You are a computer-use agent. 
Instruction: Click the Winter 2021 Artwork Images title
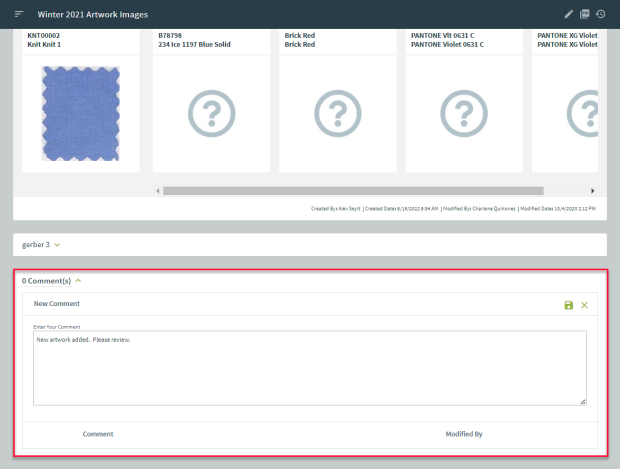click(x=91, y=14)
